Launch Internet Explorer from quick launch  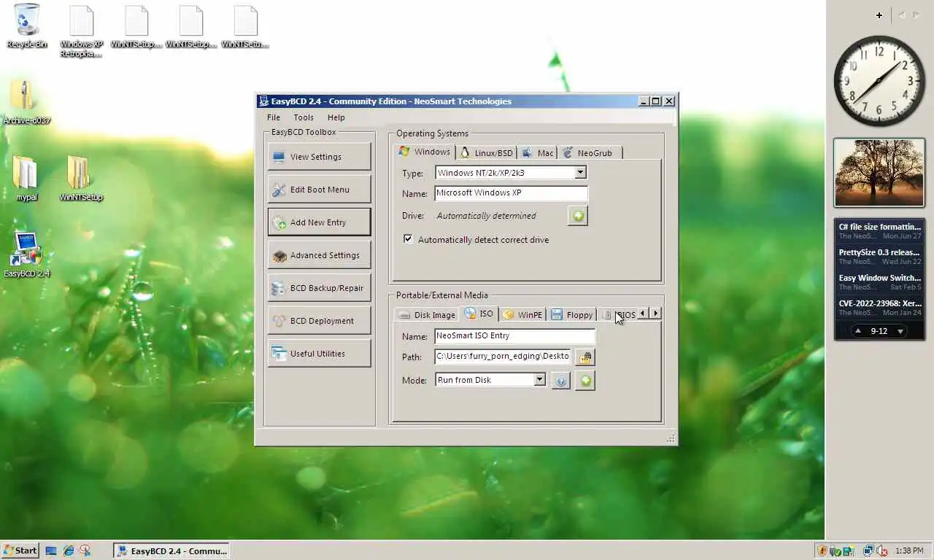(x=69, y=551)
